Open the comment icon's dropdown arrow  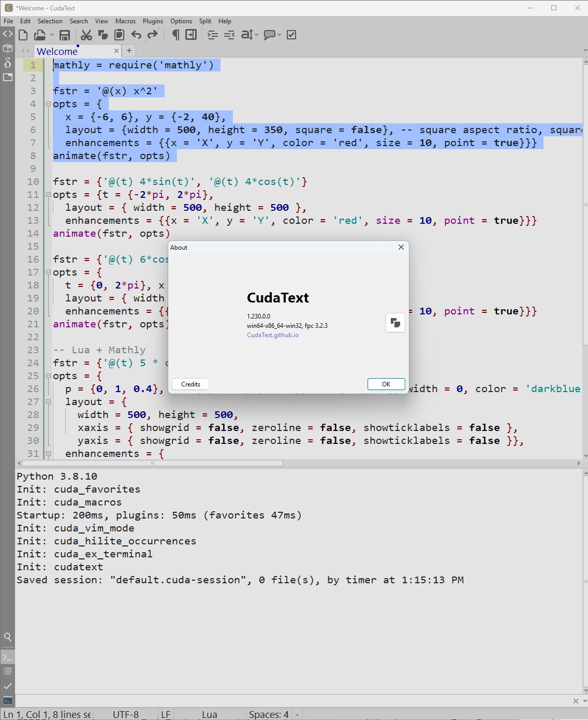[x=280, y=35]
